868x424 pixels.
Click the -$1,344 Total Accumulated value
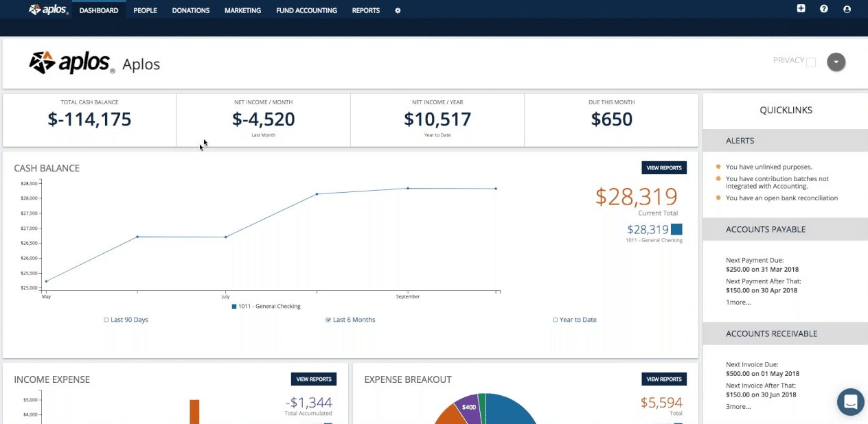309,403
